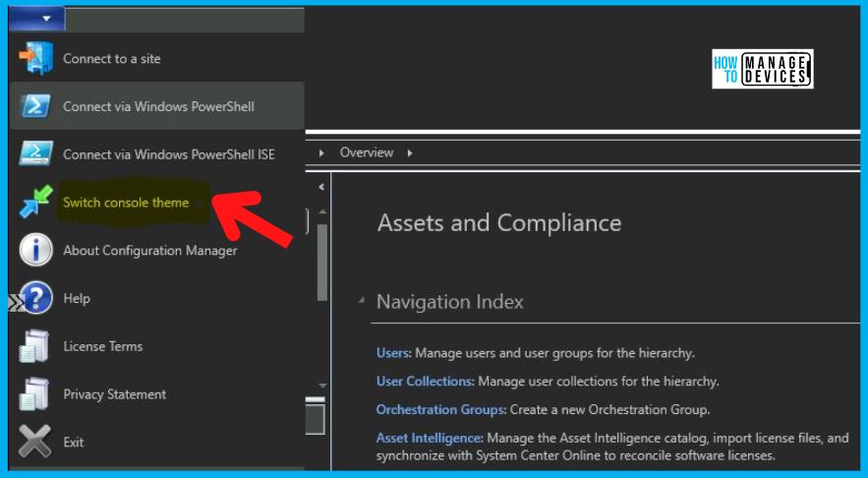Expand the arrow after Overview breadcrumb

(410, 152)
